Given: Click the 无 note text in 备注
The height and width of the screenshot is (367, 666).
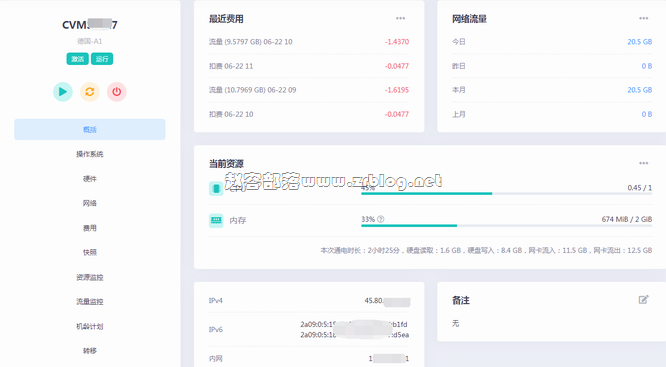Looking at the screenshot, I should 455,323.
